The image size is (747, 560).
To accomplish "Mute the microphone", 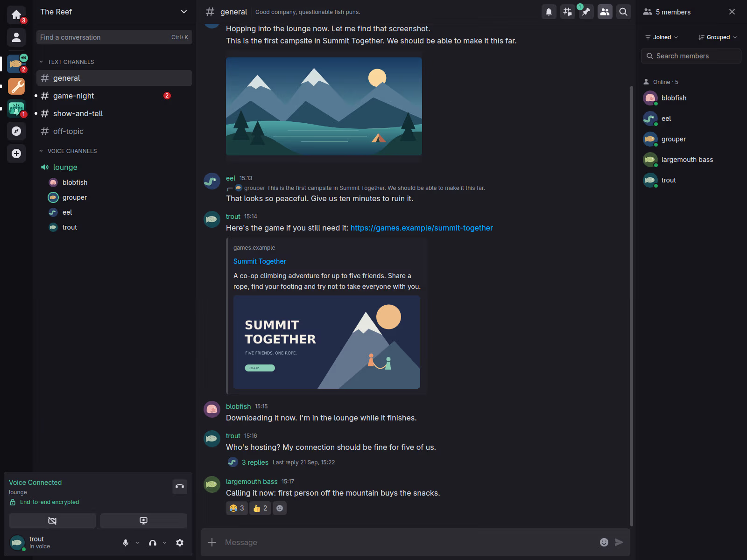I will click(126, 543).
